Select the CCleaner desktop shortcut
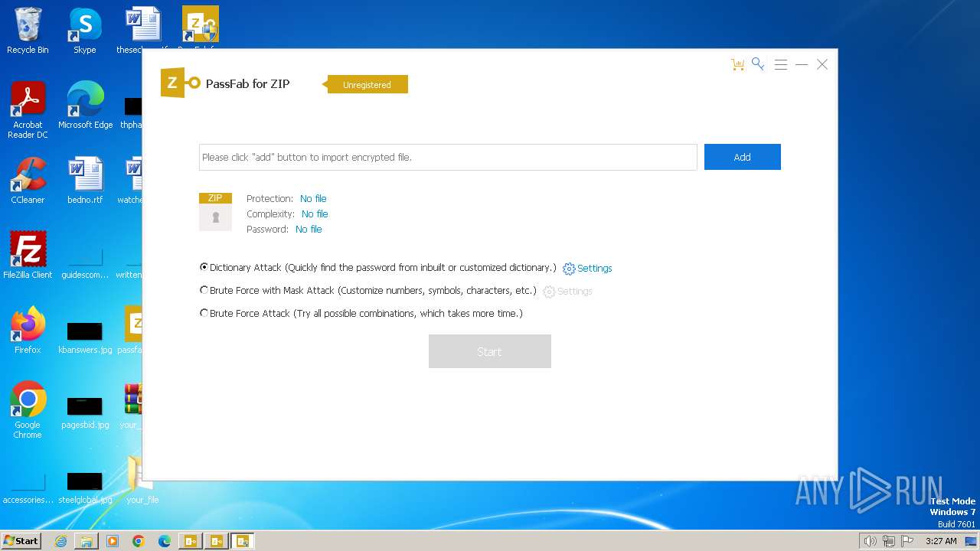Screen dimensions: 980x551 28,181
